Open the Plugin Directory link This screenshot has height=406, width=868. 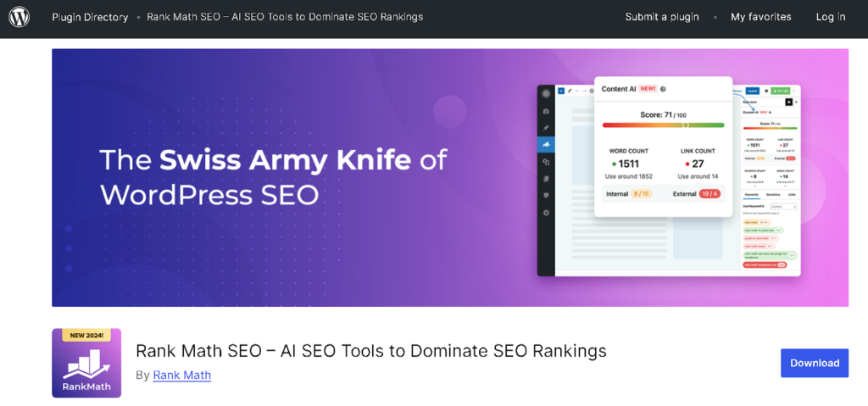tap(90, 17)
